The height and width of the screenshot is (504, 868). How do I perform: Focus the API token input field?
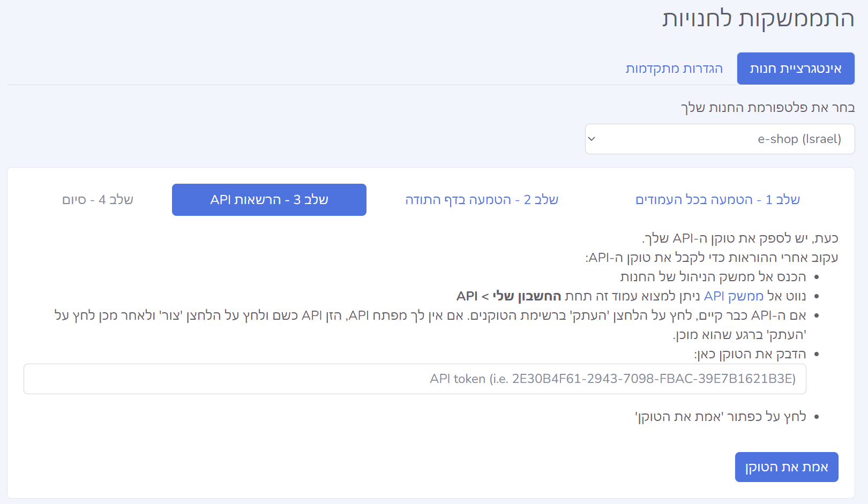click(x=415, y=379)
